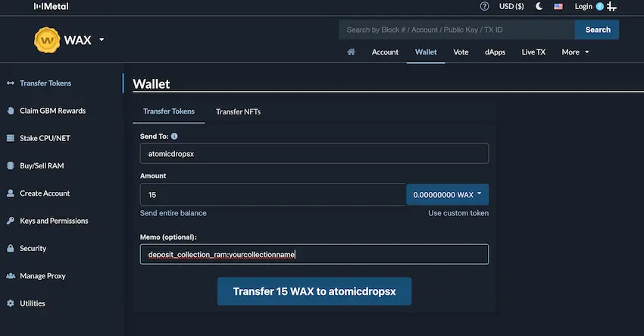Click the Memo field with deposit_collection_ram text
Viewport: 644px width, 336px height.
pyautogui.click(x=314, y=254)
